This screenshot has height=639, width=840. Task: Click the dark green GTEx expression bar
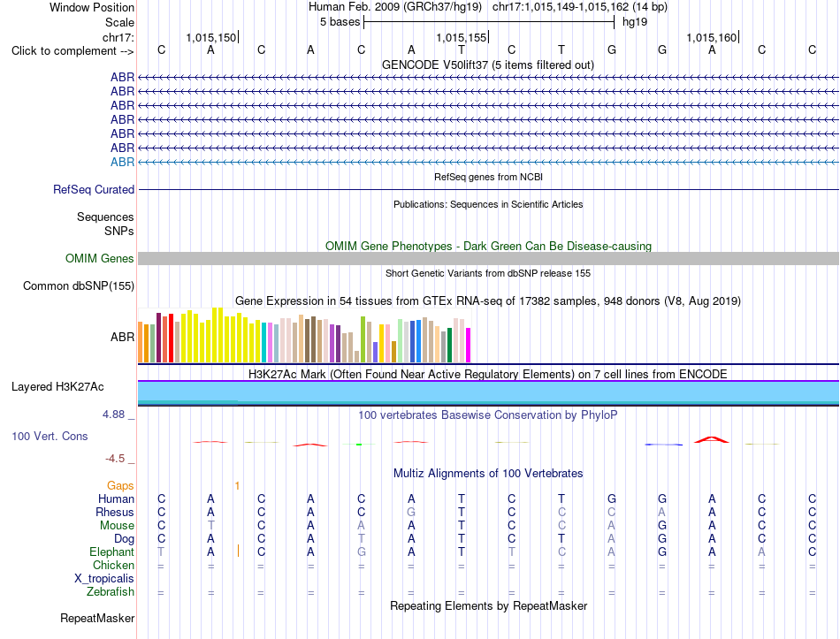click(449, 346)
